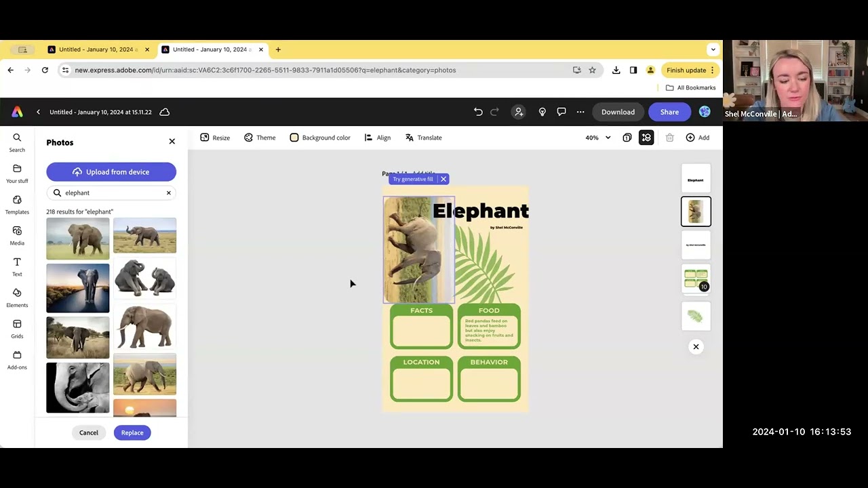Dismiss the Try generative fill tooltip
The width and height of the screenshot is (868, 488).
coord(443,179)
